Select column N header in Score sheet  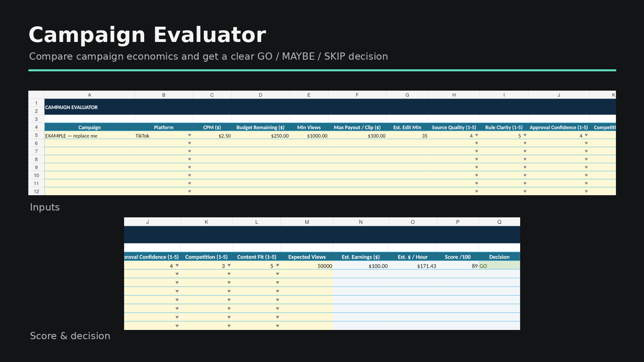(361, 222)
